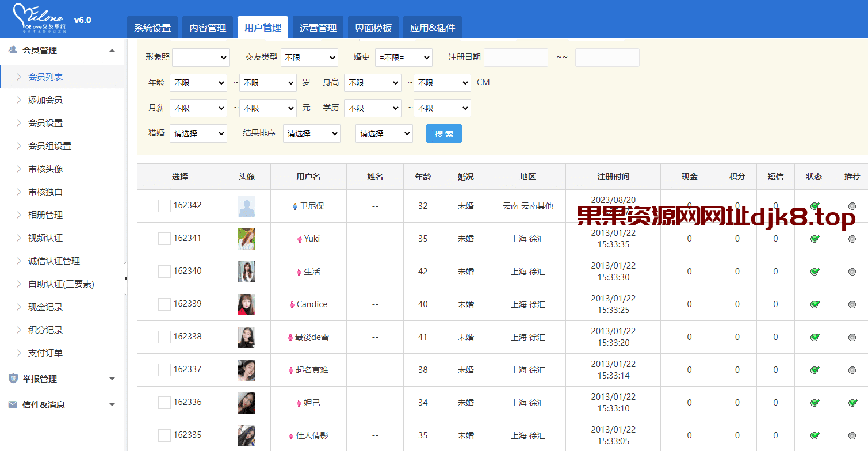Click the recommend icon in the 妲己 row

pyautogui.click(x=852, y=403)
